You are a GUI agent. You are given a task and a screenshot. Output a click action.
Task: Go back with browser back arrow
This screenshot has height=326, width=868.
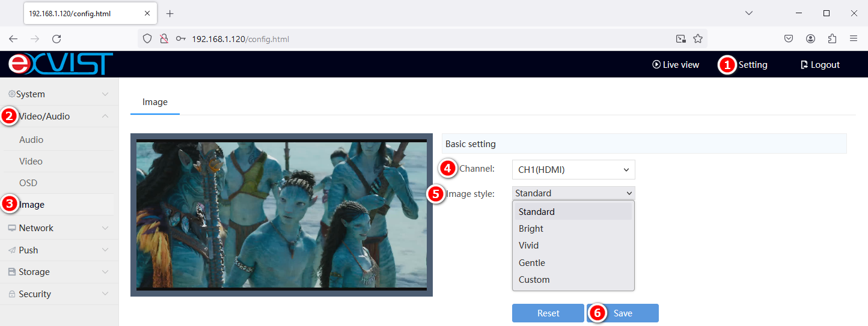coord(13,39)
